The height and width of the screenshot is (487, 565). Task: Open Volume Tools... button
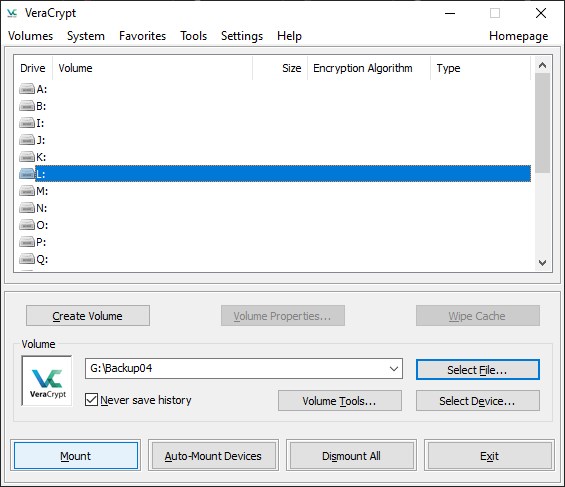click(339, 401)
